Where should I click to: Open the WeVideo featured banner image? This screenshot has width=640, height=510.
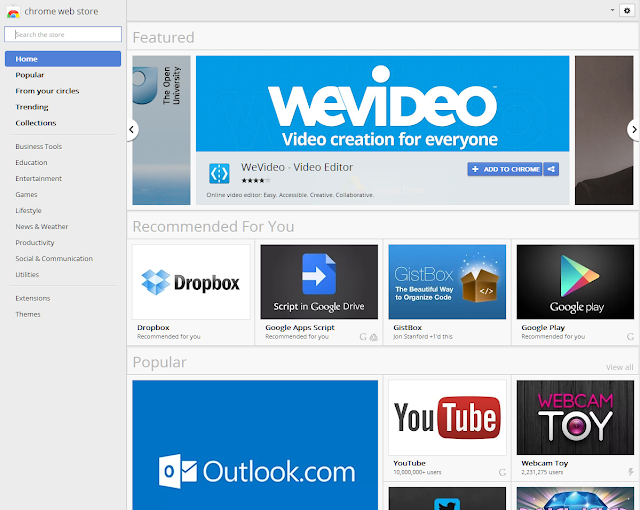click(382, 104)
